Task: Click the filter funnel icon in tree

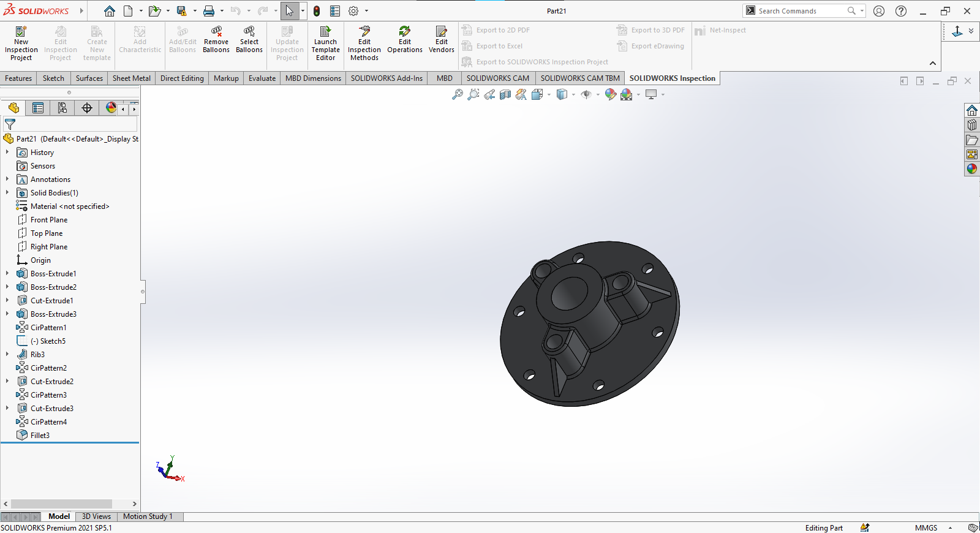Action: [x=10, y=124]
